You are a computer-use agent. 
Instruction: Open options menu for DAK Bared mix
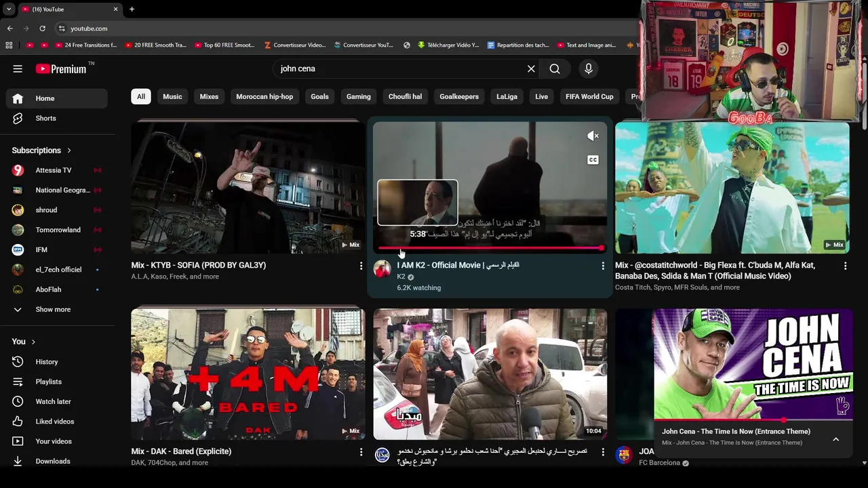(x=361, y=452)
